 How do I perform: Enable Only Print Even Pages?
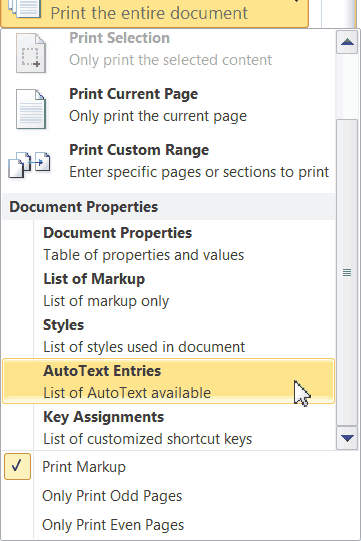pos(113,525)
